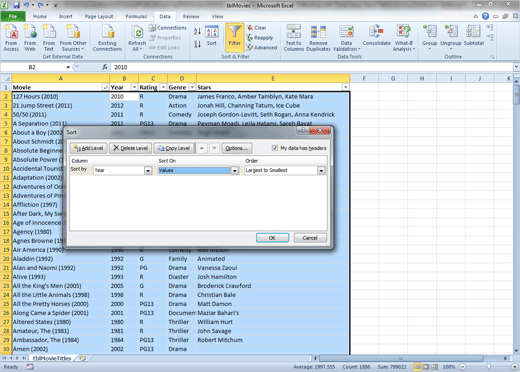Click the Ungroup outline icon

click(x=451, y=37)
